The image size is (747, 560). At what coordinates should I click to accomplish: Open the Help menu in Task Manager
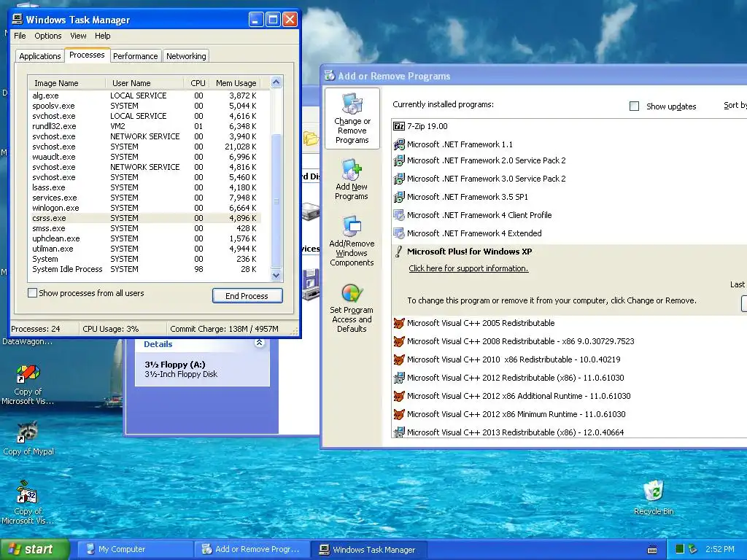click(102, 36)
